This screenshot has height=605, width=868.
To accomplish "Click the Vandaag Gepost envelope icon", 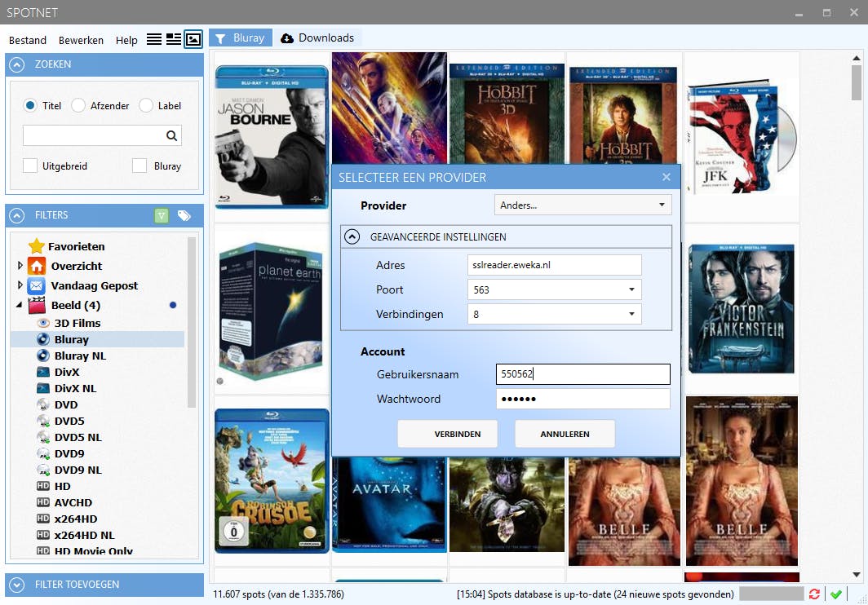I will (37, 285).
